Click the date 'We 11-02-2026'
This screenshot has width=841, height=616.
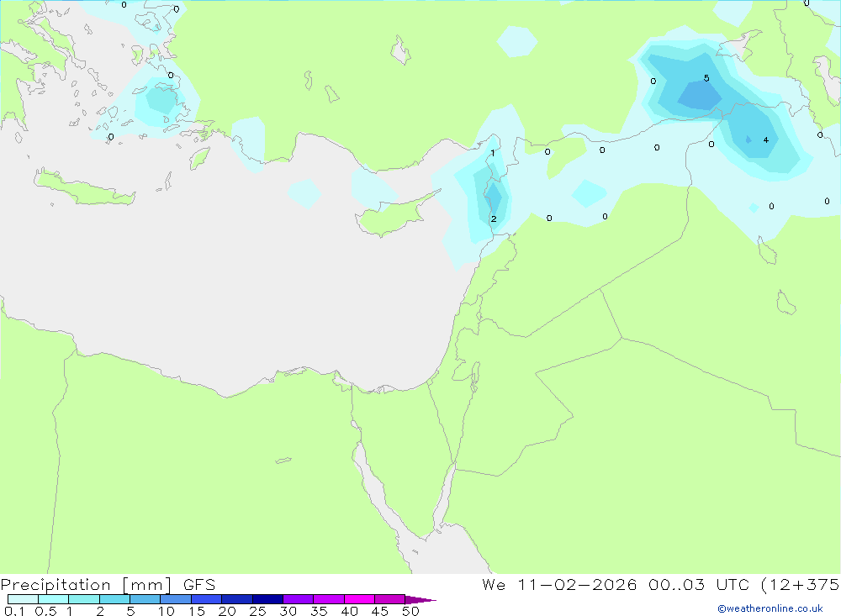(559, 585)
